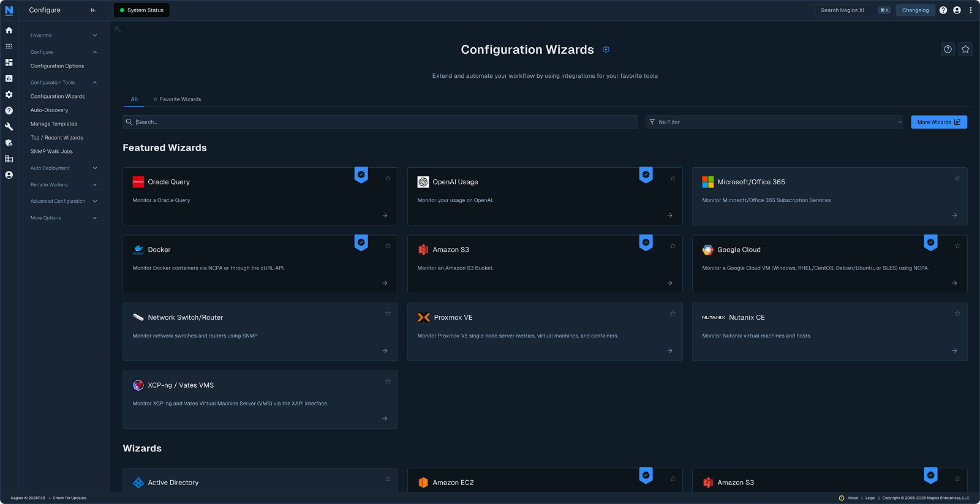Add page to favorites with star button

(965, 50)
